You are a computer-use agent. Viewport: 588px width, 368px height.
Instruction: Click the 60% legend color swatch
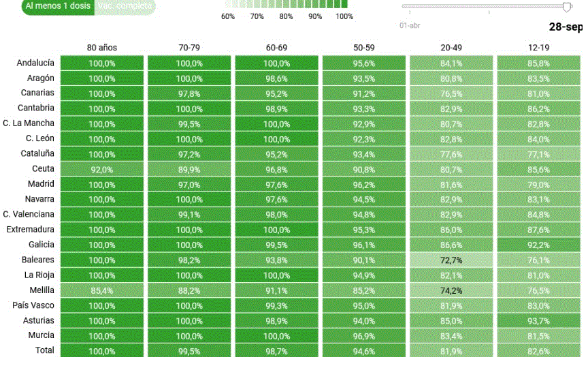228,4
